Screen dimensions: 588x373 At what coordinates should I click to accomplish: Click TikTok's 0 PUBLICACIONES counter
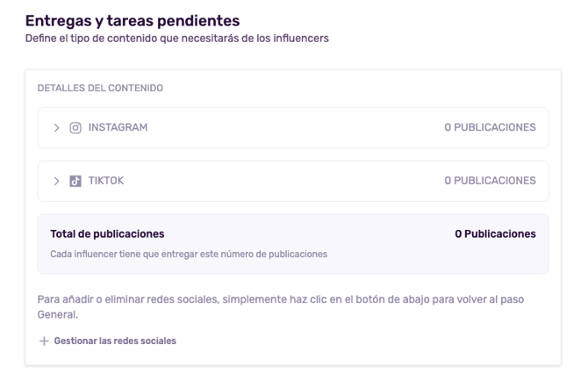coord(490,181)
